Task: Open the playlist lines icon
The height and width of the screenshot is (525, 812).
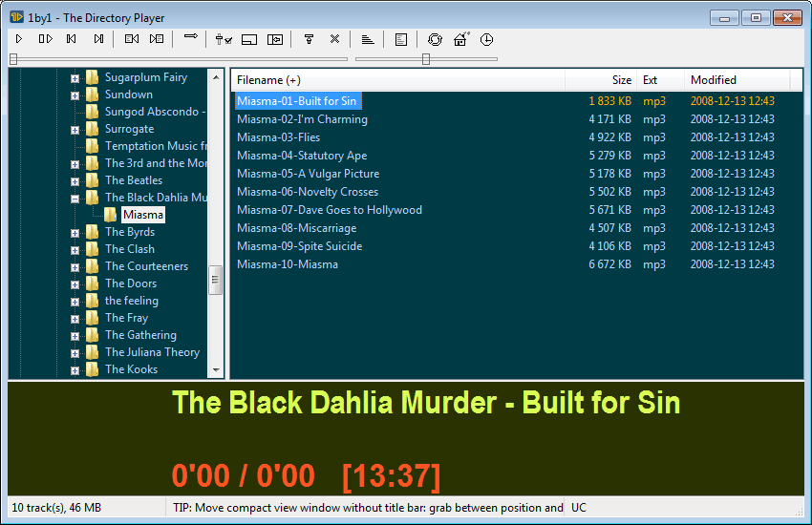Action: coord(368,39)
